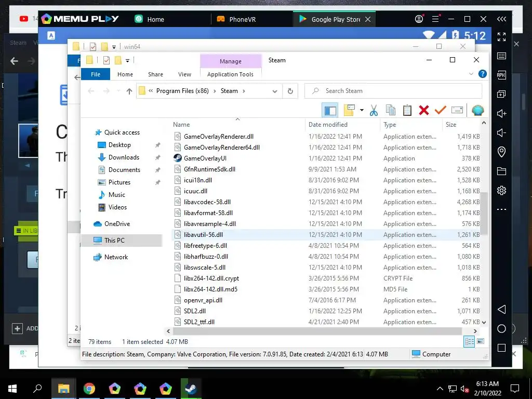Open the New folder dropdown arrow

362,110
